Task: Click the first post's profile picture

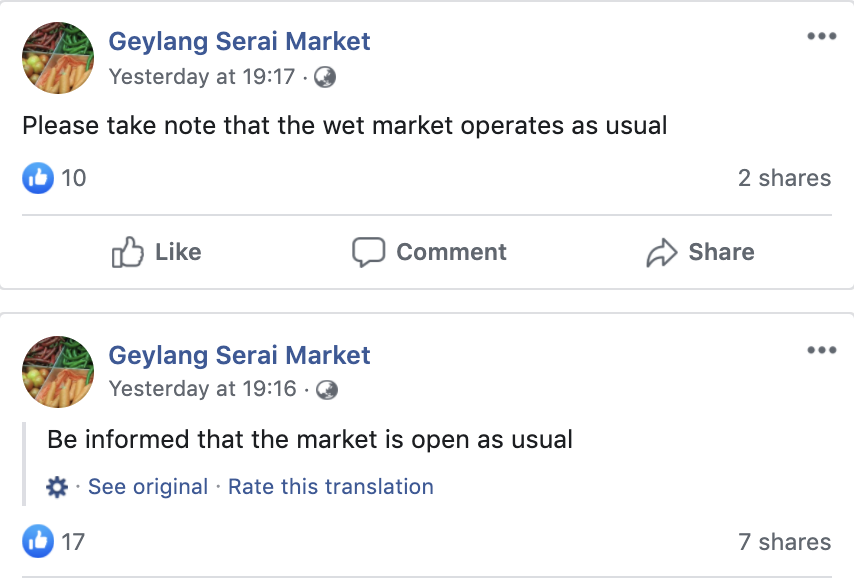Action: coord(58,58)
